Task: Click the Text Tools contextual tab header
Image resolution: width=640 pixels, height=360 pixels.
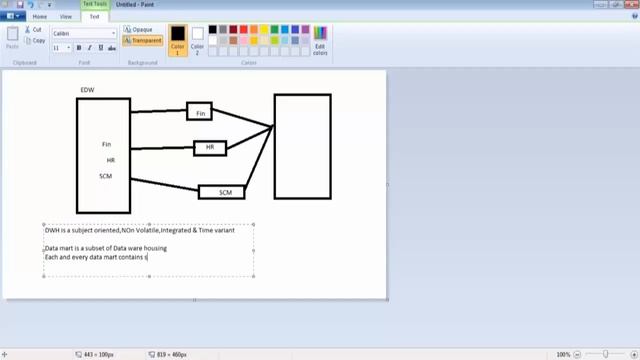Action: tap(95, 4)
